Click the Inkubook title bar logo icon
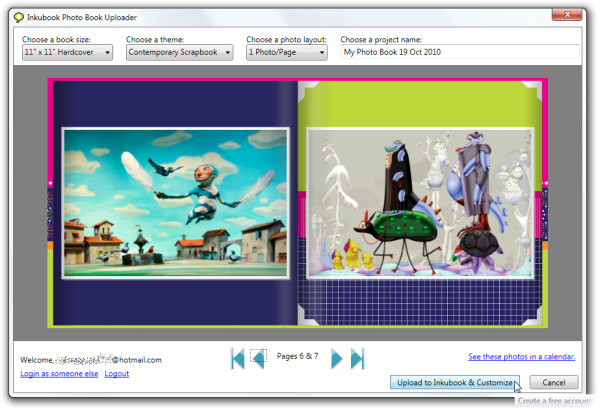The image size is (600, 410). (x=18, y=17)
